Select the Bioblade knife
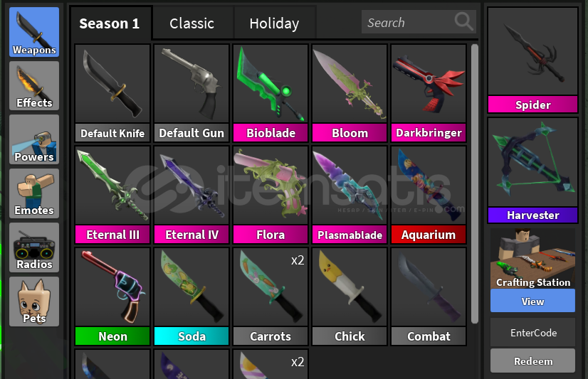588x379 pixels. coord(271,93)
